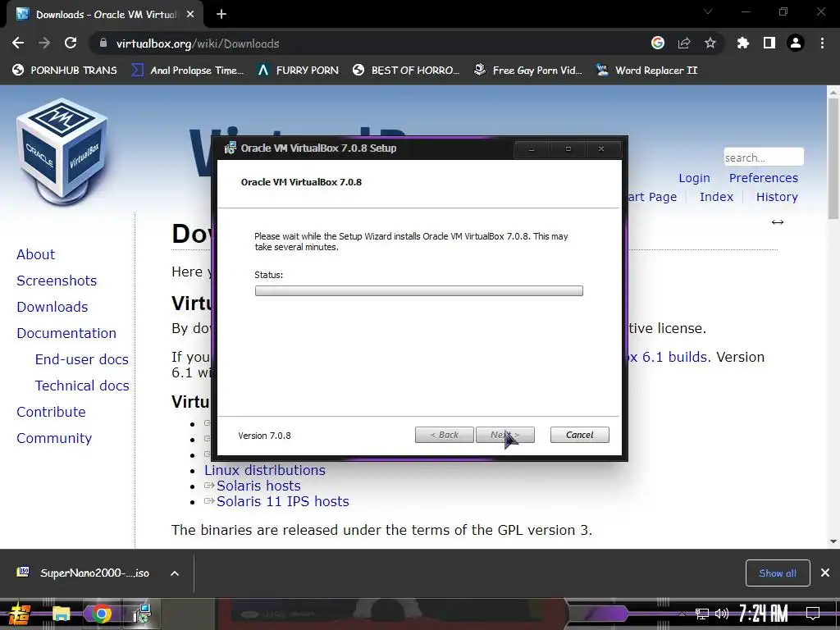Open the Google icon in address bar
This screenshot has width=840, height=630.
[x=658, y=43]
